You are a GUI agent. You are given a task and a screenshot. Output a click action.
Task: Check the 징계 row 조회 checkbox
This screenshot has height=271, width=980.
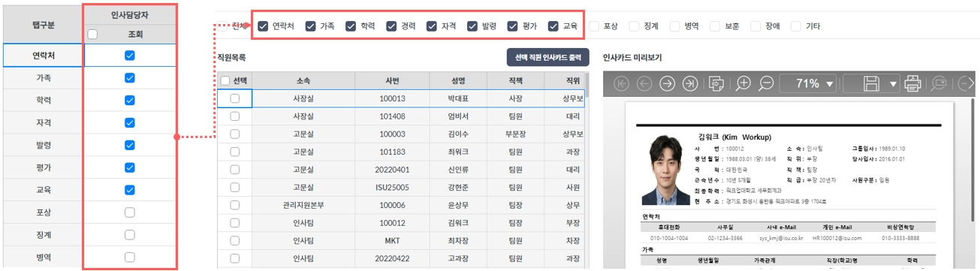(130, 235)
